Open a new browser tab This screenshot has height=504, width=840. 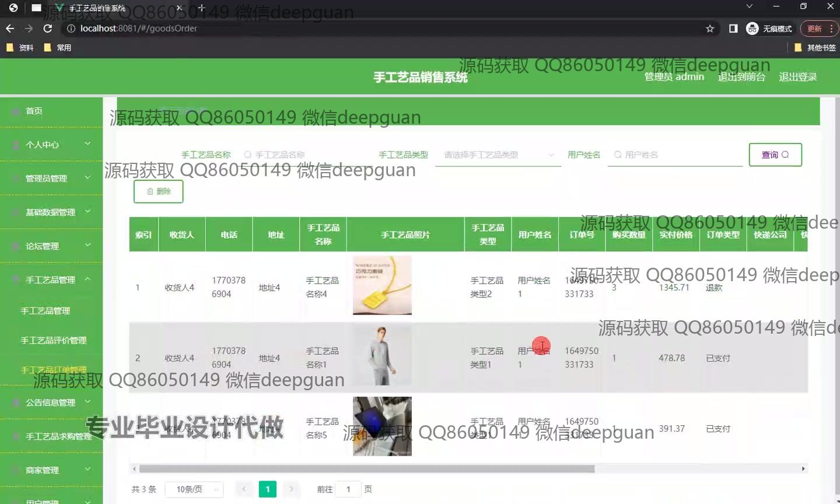click(x=202, y=8)
